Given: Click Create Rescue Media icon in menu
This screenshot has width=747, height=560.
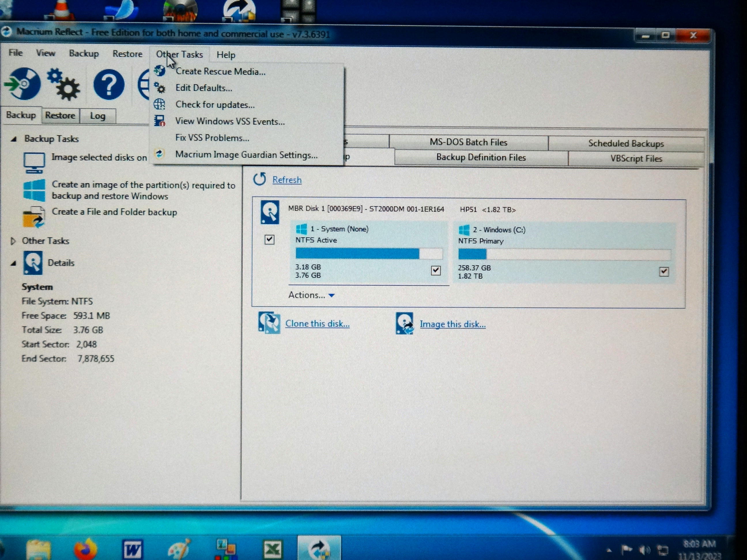Looking at the screenshot, I should point(159,71).
